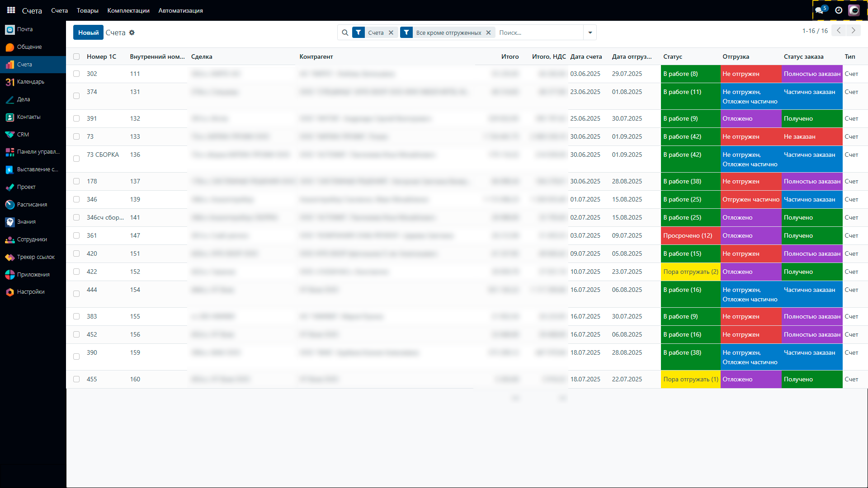
Task: Check the row for invoice 302
Action: tap(76, 74)
